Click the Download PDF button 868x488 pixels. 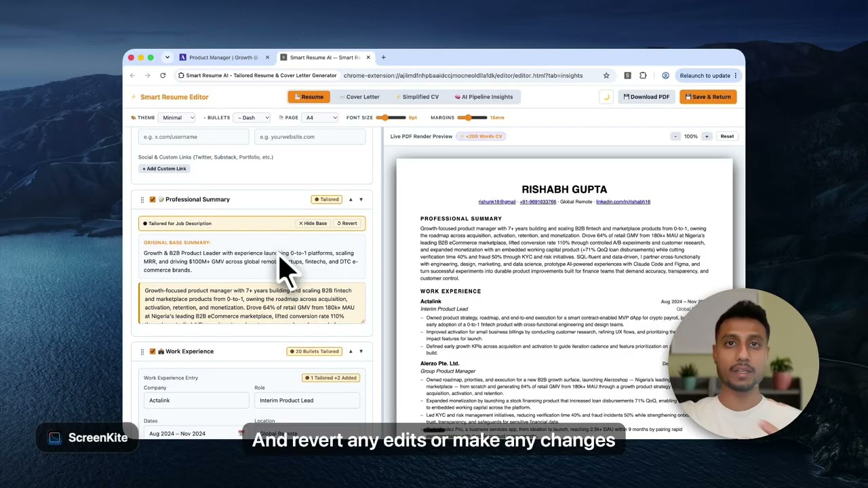(646, 97)
